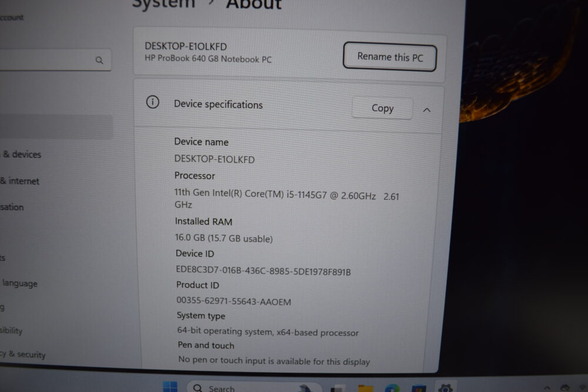Go back to System in the breadcrumb

click(x=164, y=4)
